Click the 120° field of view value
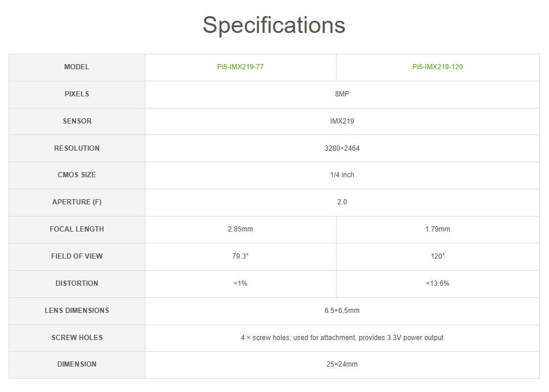 (x=437, y=256)
